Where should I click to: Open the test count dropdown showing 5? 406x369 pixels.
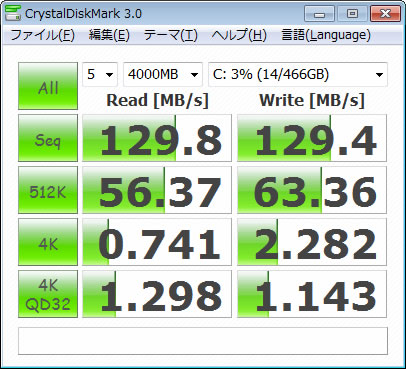tap(100, 74)
